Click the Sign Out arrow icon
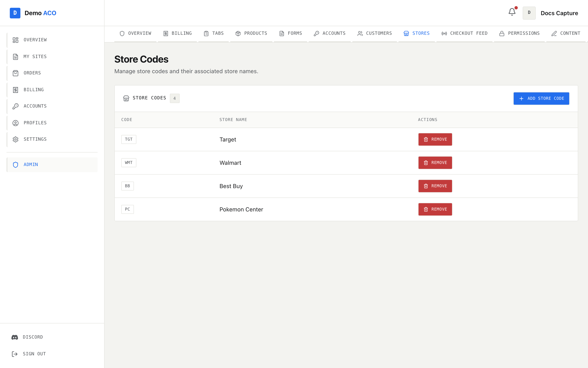 coord(14,354)
